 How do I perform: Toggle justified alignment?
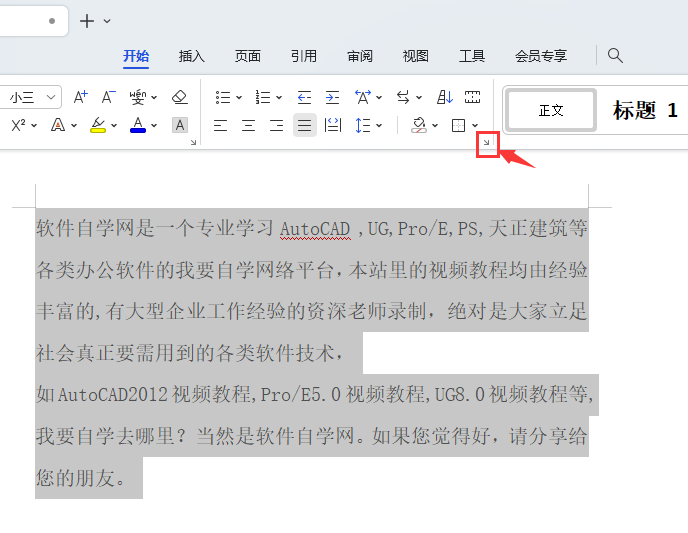tap(305, 125)
